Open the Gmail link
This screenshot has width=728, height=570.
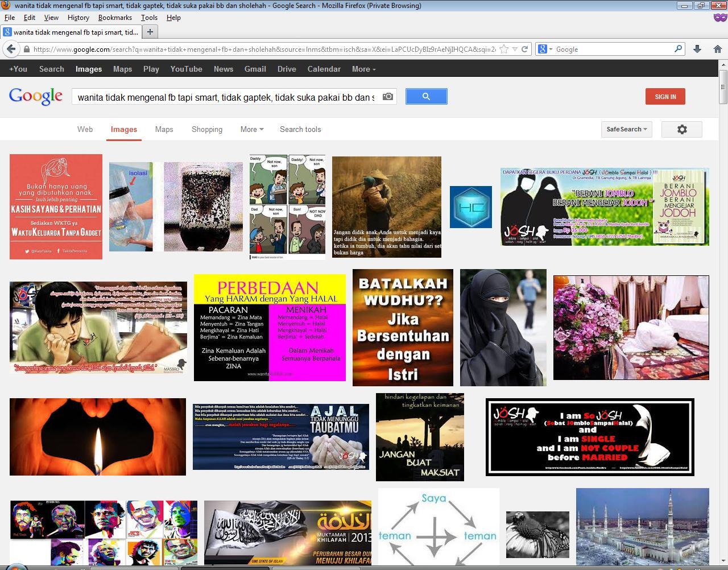tap(255, 69)
